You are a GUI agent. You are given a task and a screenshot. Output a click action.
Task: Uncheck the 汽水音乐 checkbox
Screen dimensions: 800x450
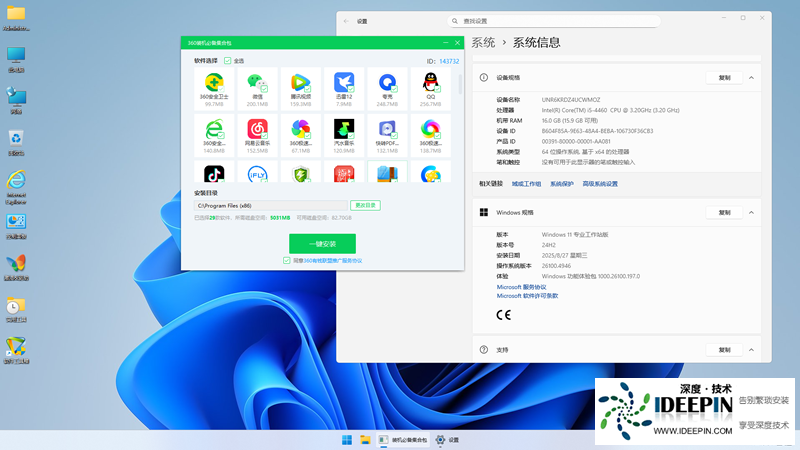(351, 136)
